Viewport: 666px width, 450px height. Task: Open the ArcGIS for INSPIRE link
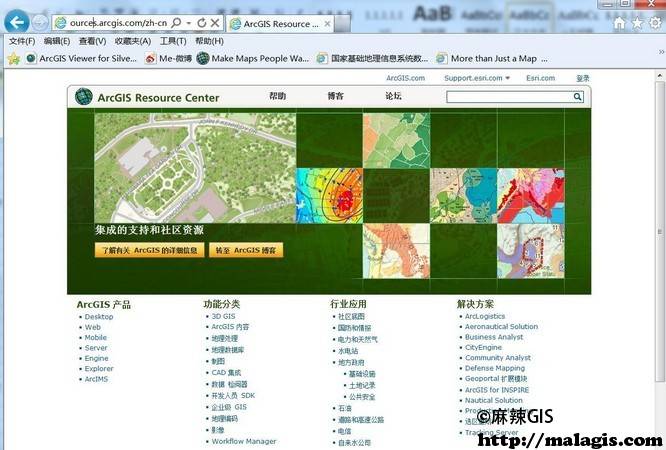pos(497,390)
